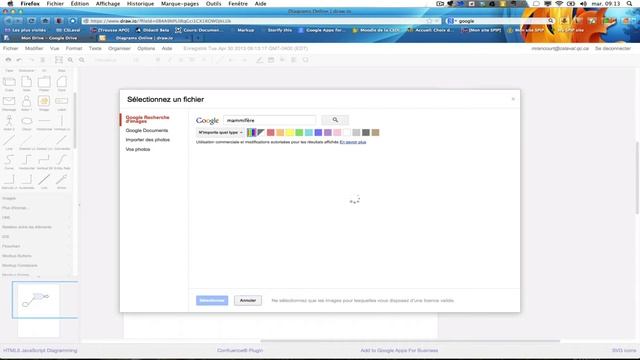
Task: Click the zoom out magnifier toolbar icon
Action: click(x=82, y=60)
